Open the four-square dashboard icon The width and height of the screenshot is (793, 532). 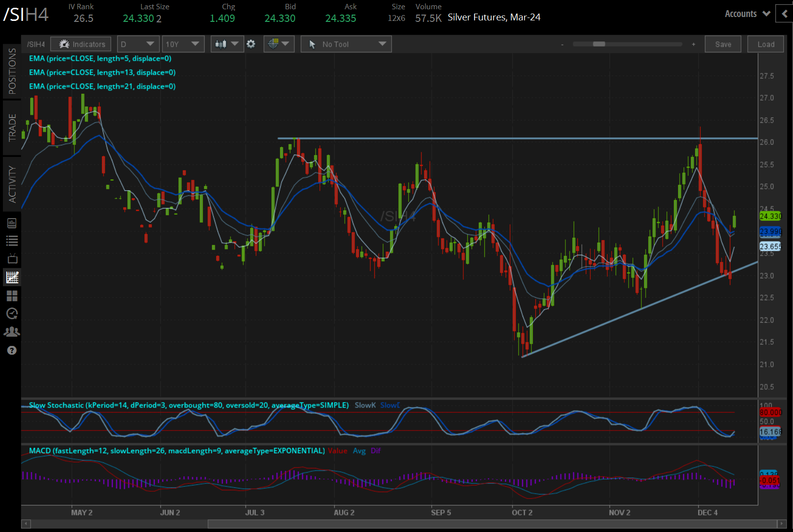[x=12, y=295]
